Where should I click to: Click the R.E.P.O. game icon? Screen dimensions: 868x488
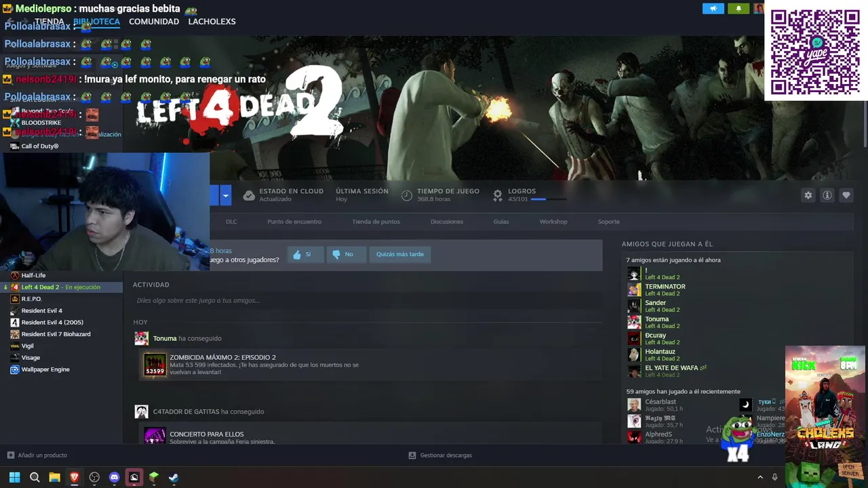click(15, 299)
